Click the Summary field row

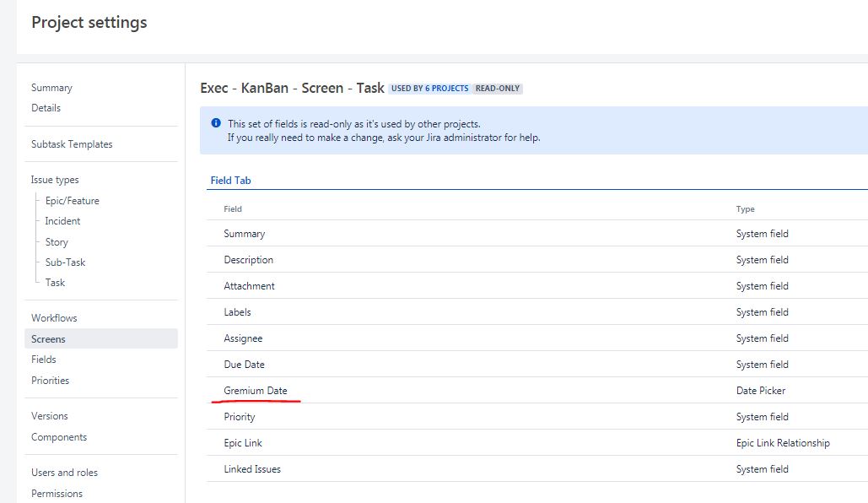[537, 234]
